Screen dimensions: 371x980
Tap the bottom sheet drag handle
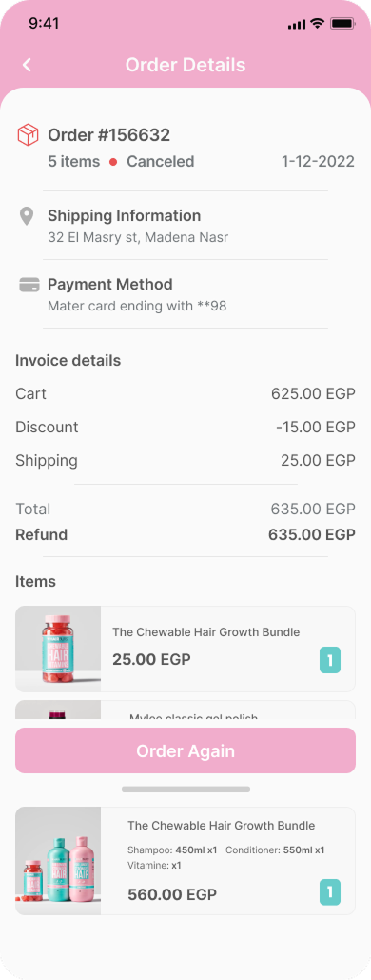pos(186,790)
